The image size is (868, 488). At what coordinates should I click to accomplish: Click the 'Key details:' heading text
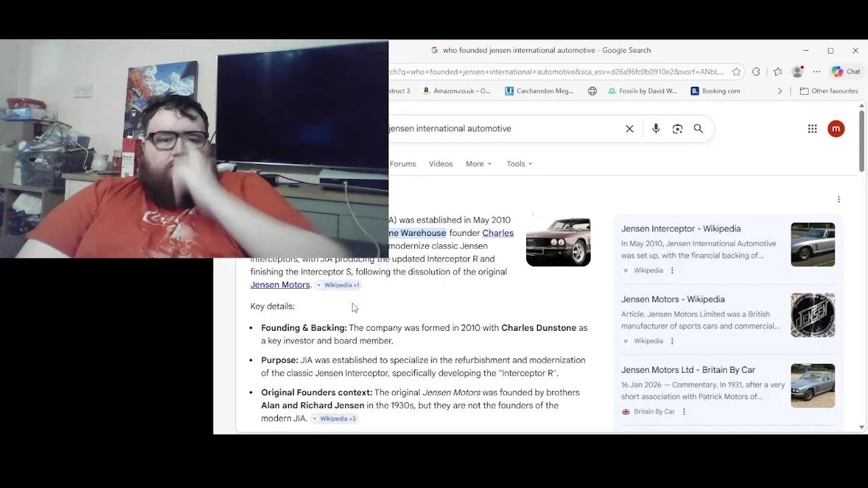point(273,306)
